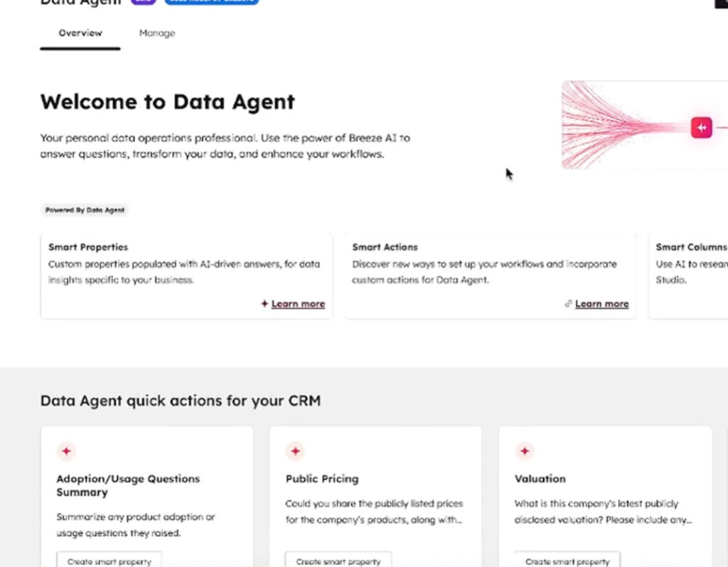Viewport: 728px width, 567px height.
Task: Click the Valuation card heading
Action: tap(540, 479)
